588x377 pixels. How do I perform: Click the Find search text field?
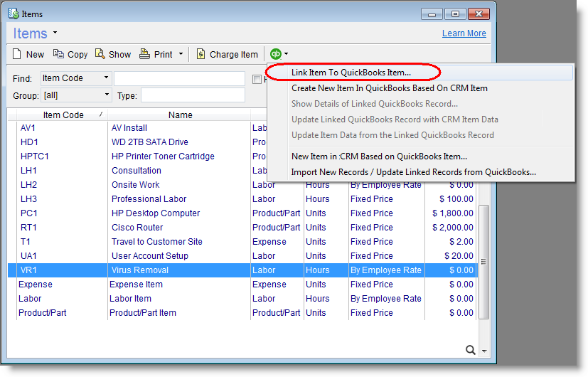pos(179,79)
